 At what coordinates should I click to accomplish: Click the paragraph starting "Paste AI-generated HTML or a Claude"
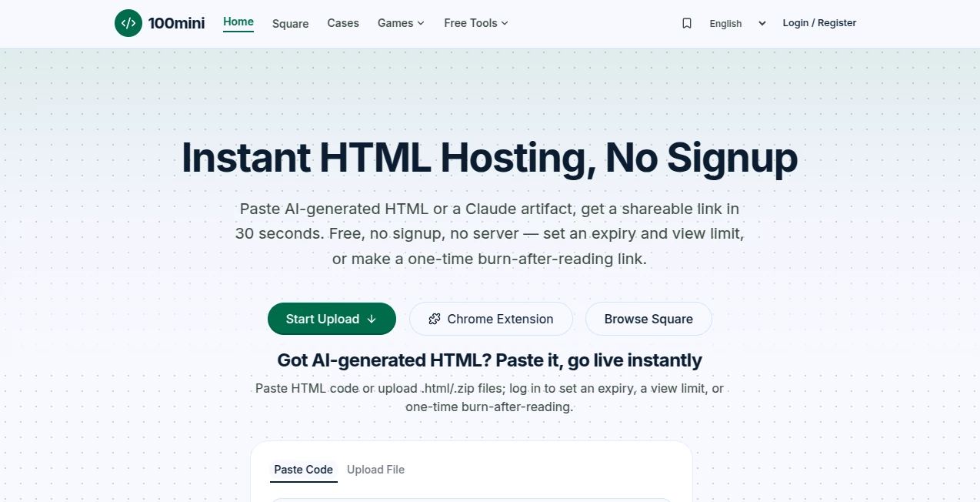[x=490, y=233]
